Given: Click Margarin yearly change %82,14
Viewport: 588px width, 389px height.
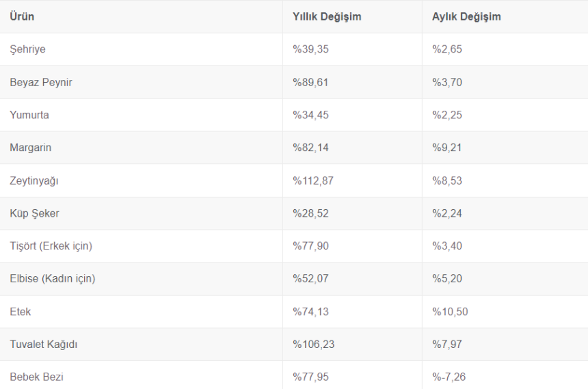Looking at the screenshot, I should (x=310, y=148).
